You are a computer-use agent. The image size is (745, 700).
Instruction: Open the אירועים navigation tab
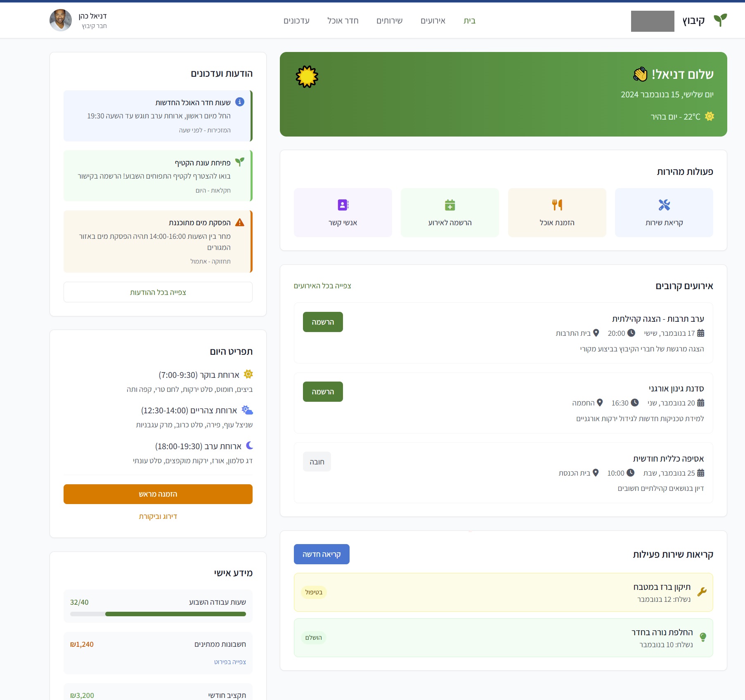click(433, 21)
